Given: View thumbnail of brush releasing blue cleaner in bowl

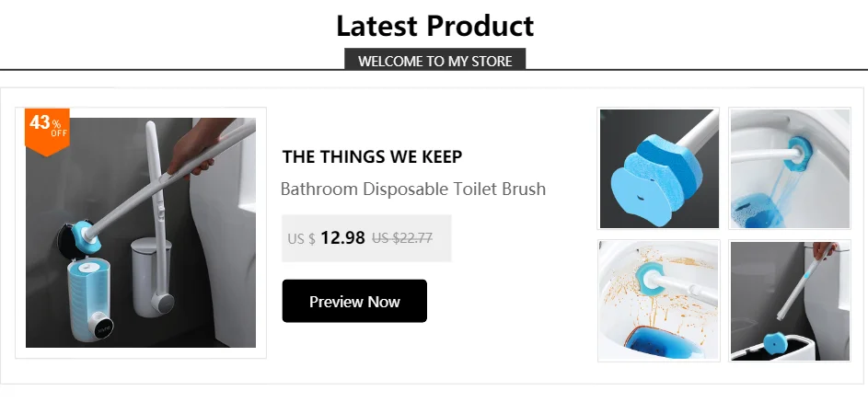Looking at the screenshot, I should click(790, 168).
